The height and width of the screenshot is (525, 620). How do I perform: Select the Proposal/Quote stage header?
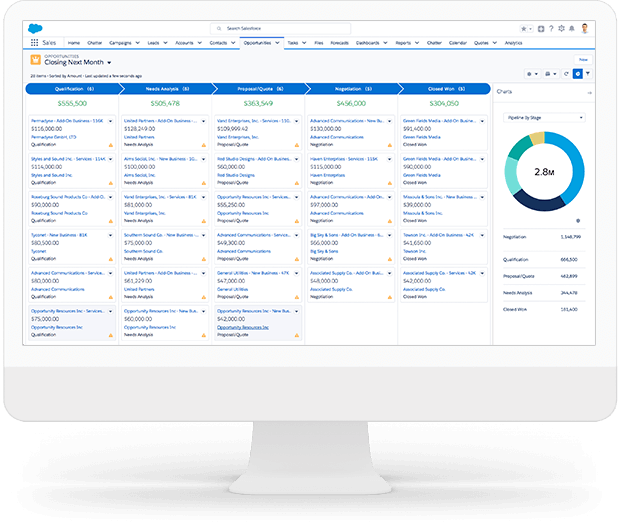tap(260, 89)
